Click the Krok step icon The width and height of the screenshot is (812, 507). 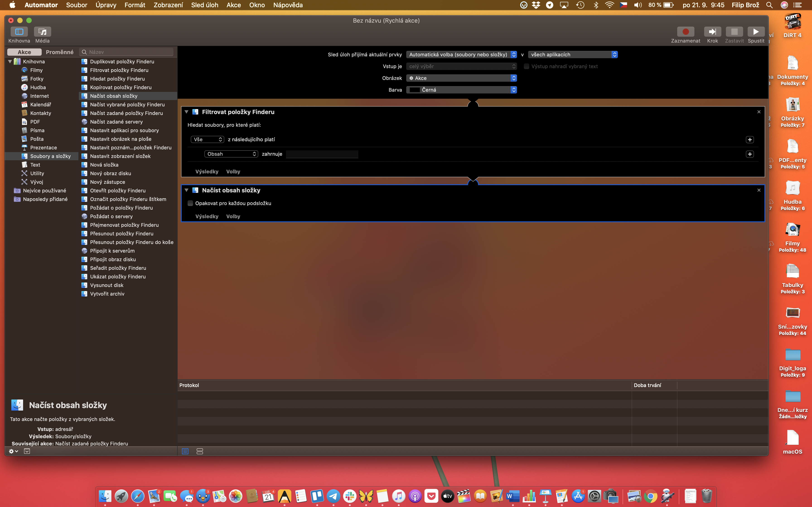pyautogui.click(x=712, y=32)
